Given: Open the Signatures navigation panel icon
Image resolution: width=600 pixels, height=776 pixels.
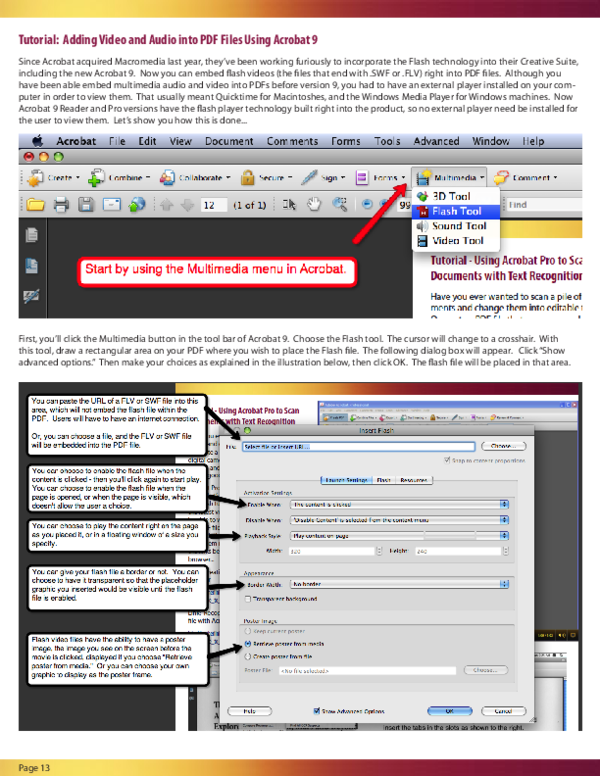Looking at the screenshot, I should click(x=31, y=296).
